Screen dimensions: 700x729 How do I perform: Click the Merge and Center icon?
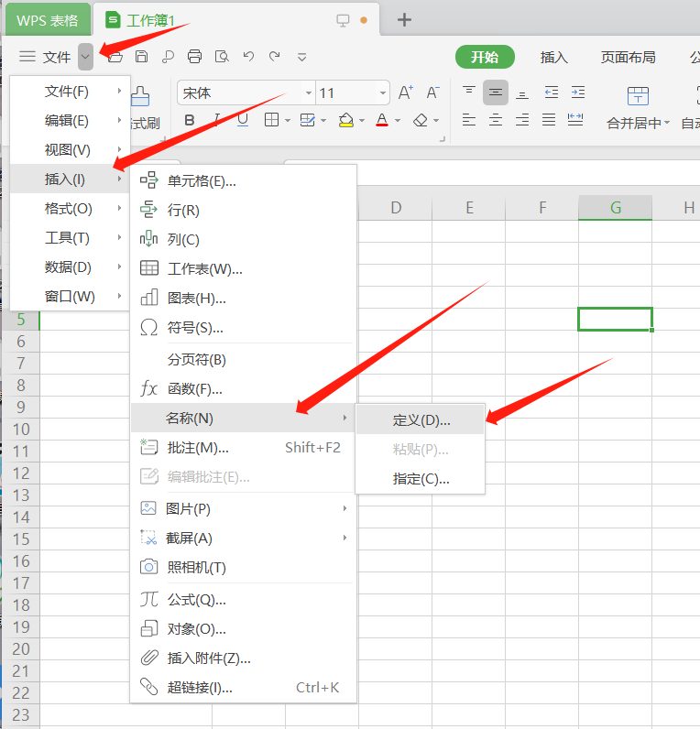pos(638,96)
